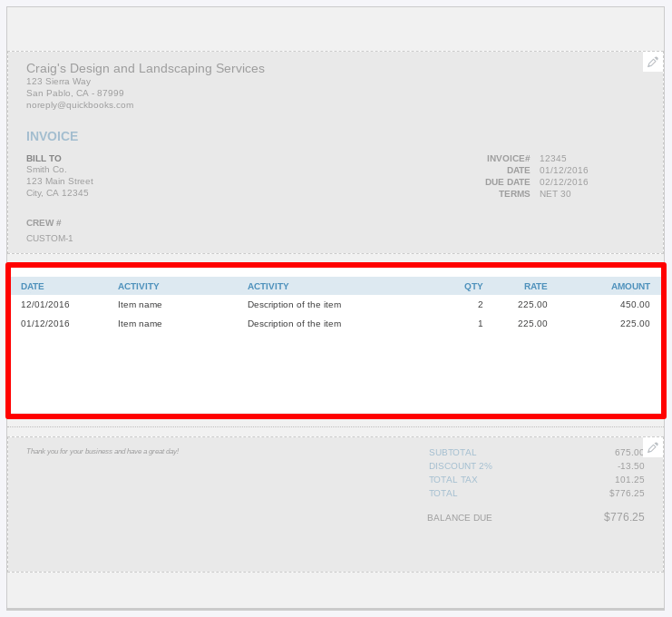This screenshot has height=617, width=672.
Task: Click the invoice number 12345
Action: [x=553, y=159]
